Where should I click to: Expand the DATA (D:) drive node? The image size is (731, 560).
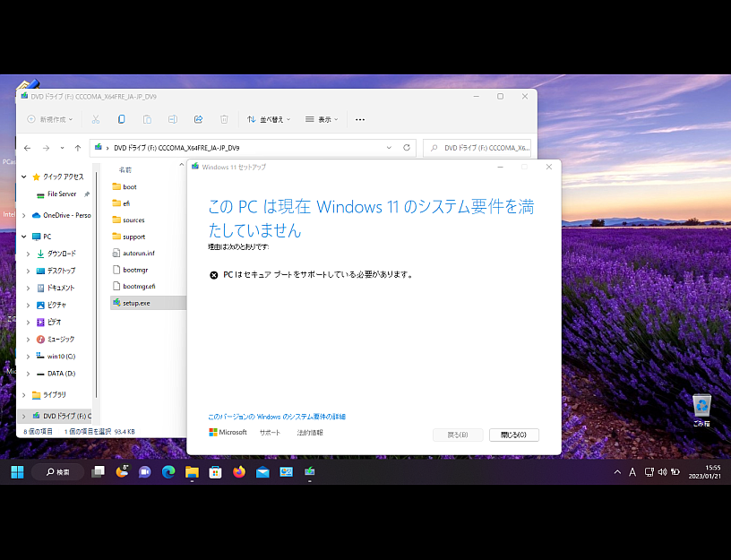point(28,374)
